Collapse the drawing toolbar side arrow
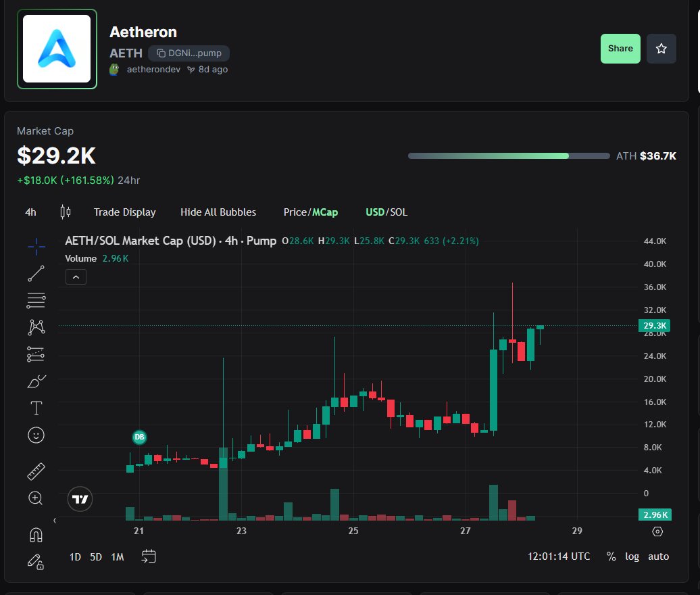700x595 pixels. 55,521
